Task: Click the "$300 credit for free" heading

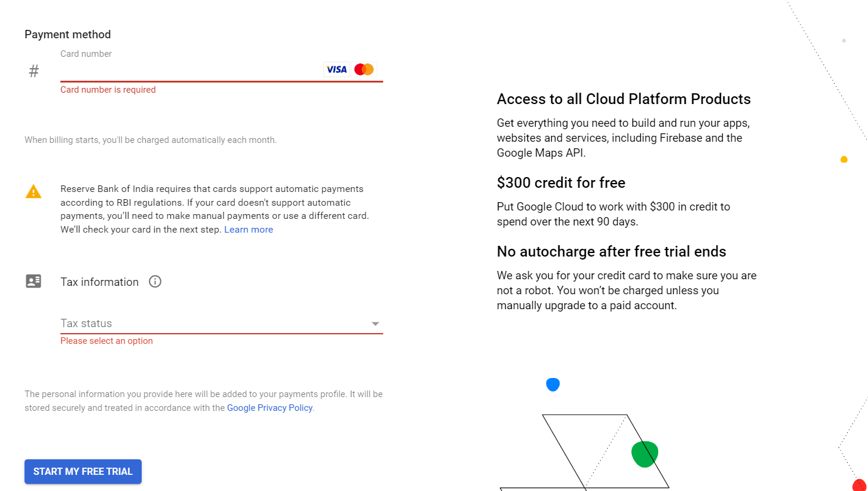Action: pyautogui.click(x=561, y=183)
